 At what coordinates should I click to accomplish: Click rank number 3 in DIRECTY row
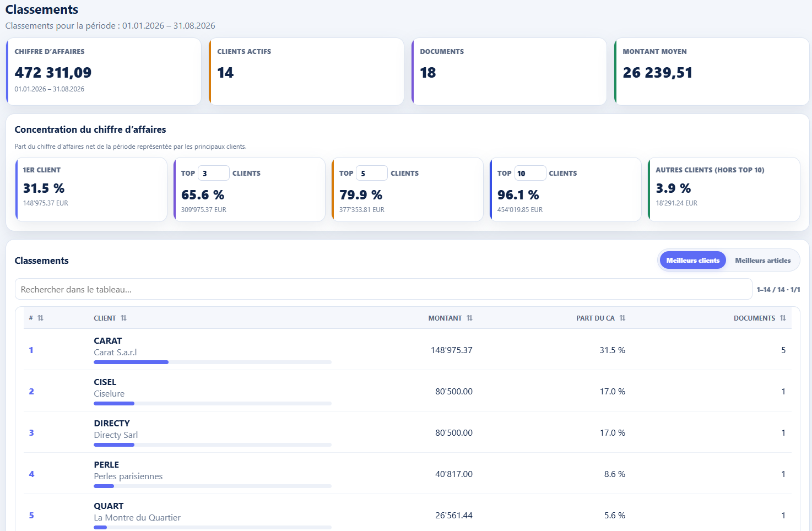[31, 432]
